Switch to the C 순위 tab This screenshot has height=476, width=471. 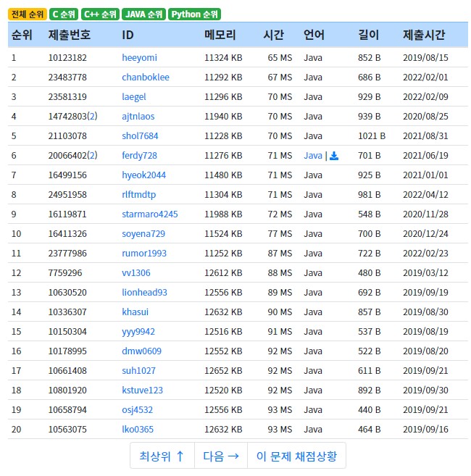click(64, 14)
